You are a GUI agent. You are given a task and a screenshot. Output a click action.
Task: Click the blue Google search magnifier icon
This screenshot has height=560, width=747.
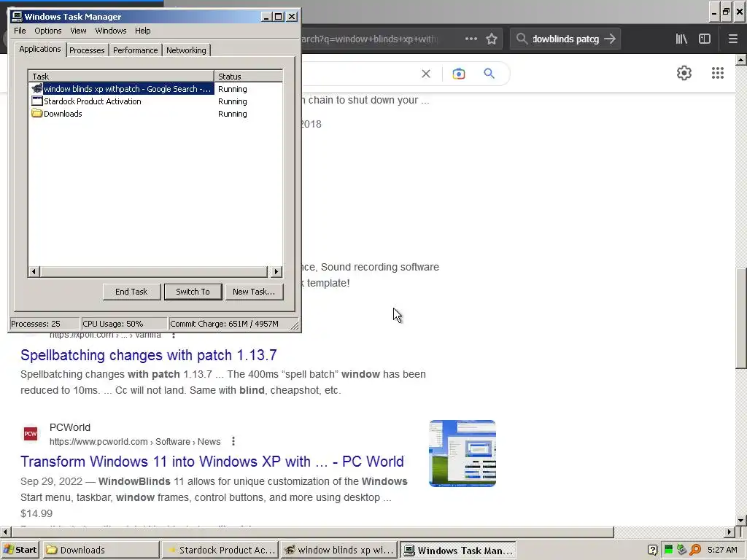[489, 74]
